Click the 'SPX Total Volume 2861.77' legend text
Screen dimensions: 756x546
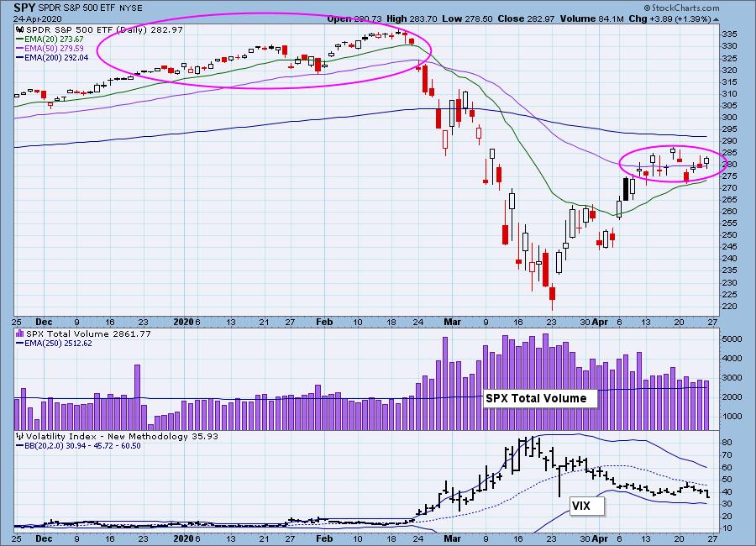pos(88,333)
